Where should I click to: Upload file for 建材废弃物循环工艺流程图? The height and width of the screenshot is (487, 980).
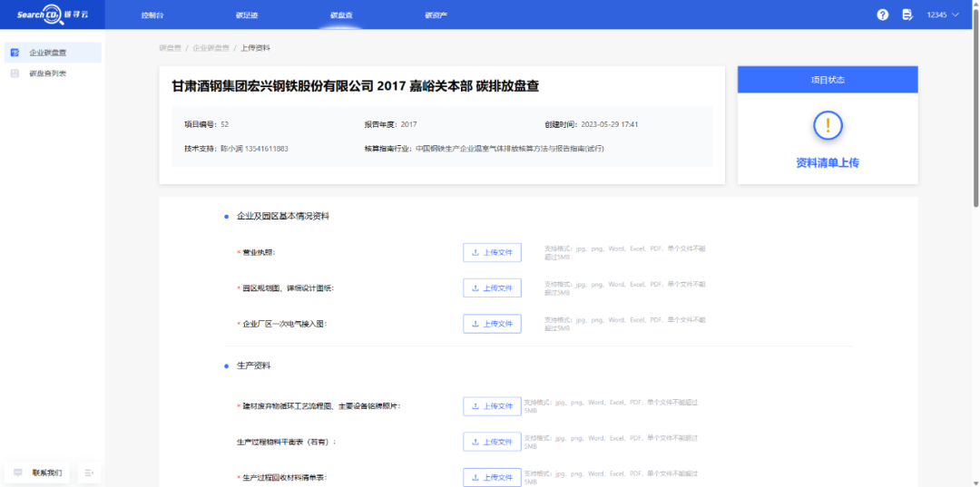click(492, 406)
